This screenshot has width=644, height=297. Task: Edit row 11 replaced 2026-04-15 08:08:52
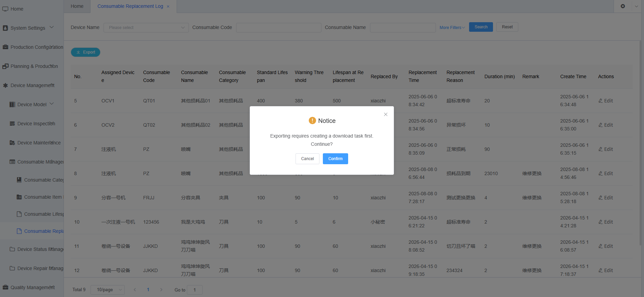tap(605, 246)
